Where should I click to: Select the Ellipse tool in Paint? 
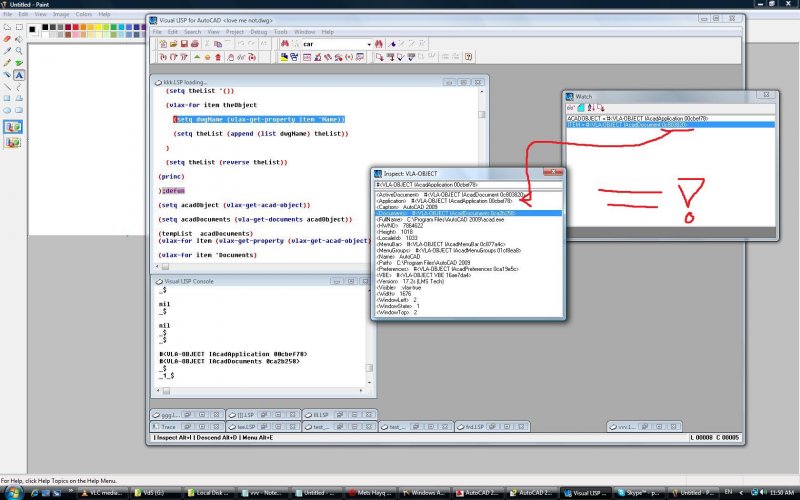click(7, 110)
